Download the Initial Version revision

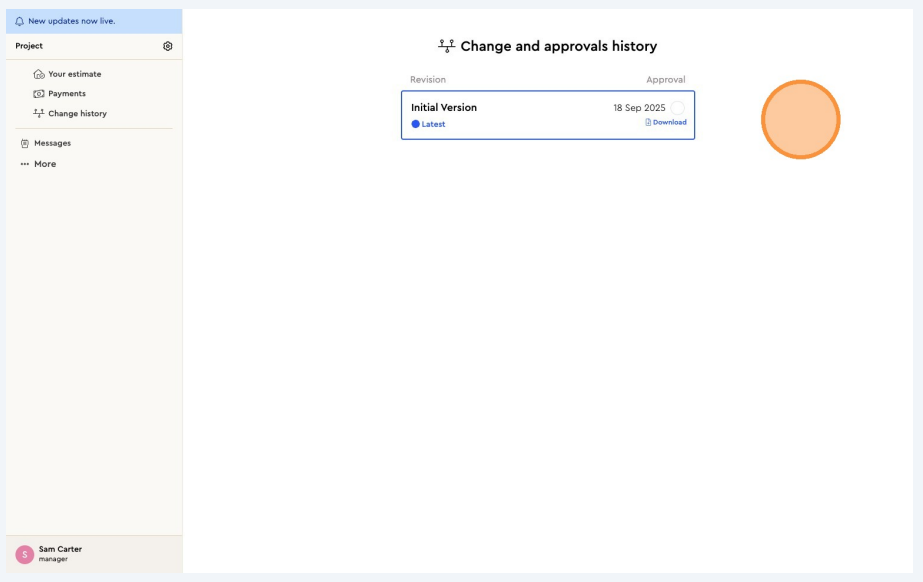tap(669, 122)
